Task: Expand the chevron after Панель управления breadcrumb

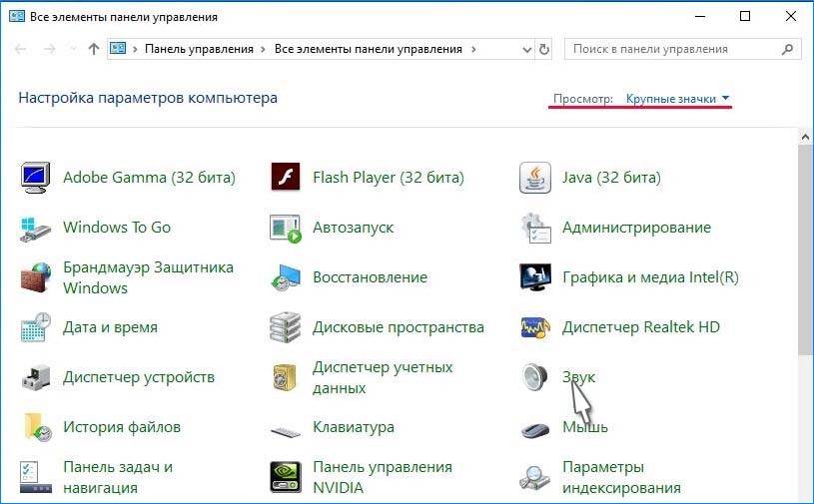Action: (x=264, y=49)
